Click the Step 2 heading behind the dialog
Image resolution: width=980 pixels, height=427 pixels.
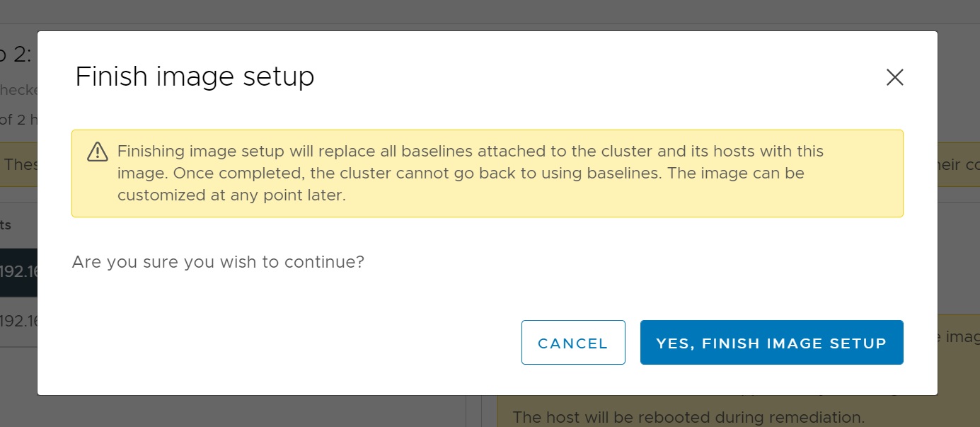tap(16, 55)
